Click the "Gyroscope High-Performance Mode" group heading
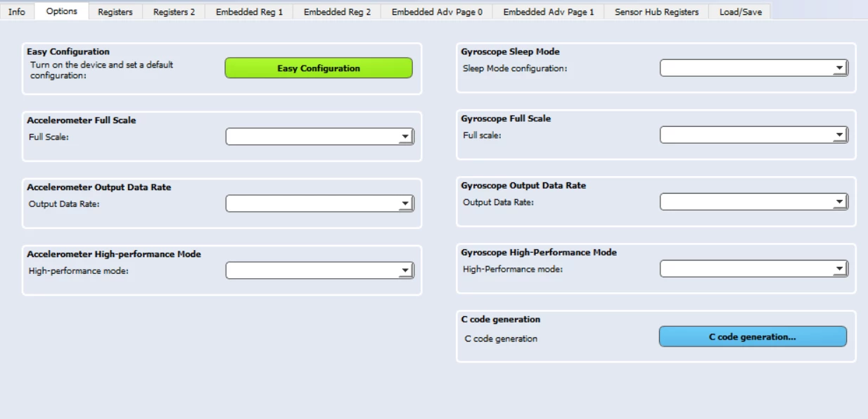This screenshot has width=868, height=419. pyautogui.click(x=539, y=252)
